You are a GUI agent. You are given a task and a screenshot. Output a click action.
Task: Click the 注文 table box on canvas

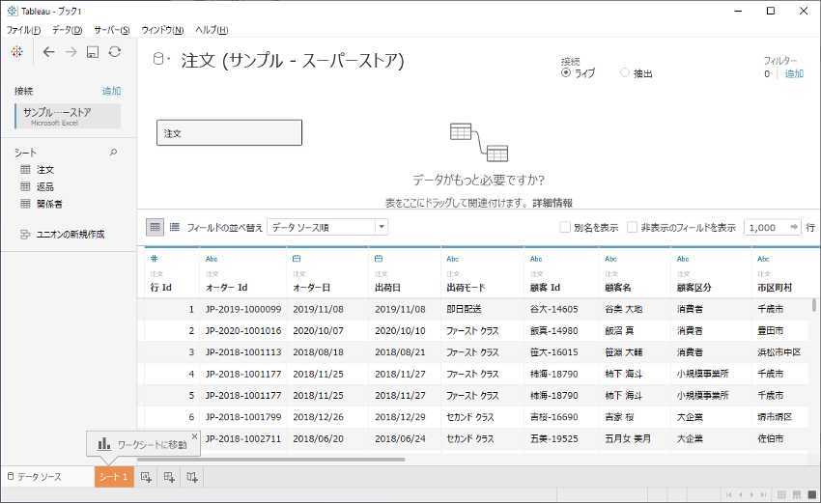coord(229,133)
